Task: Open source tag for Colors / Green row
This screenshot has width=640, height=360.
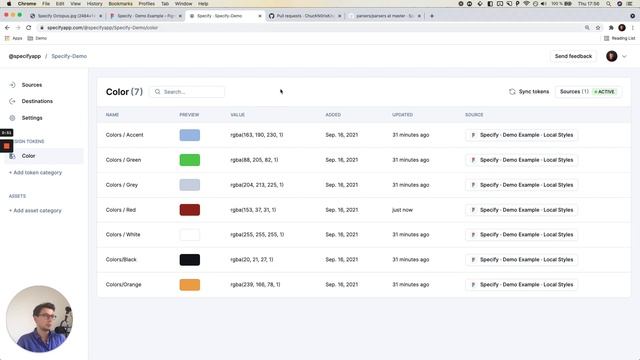Action: (x=522, y=160)
